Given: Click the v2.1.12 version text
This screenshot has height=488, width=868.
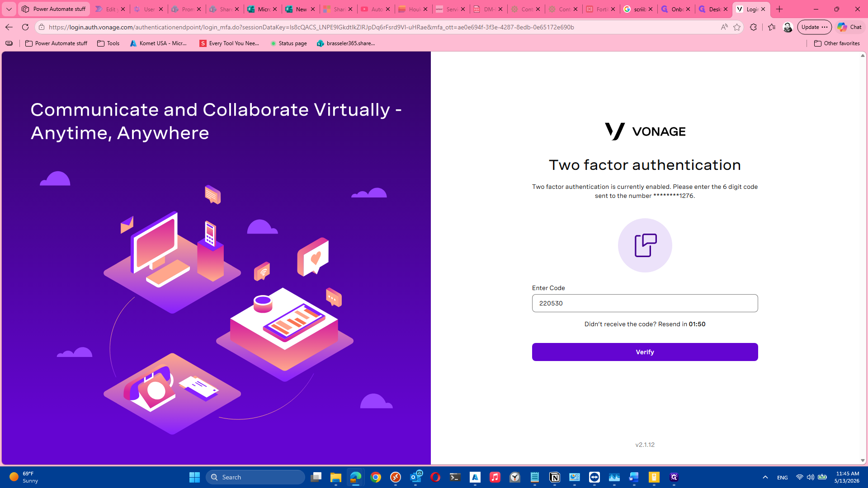Looking at the screenshot, I should [x=645, y=445].
